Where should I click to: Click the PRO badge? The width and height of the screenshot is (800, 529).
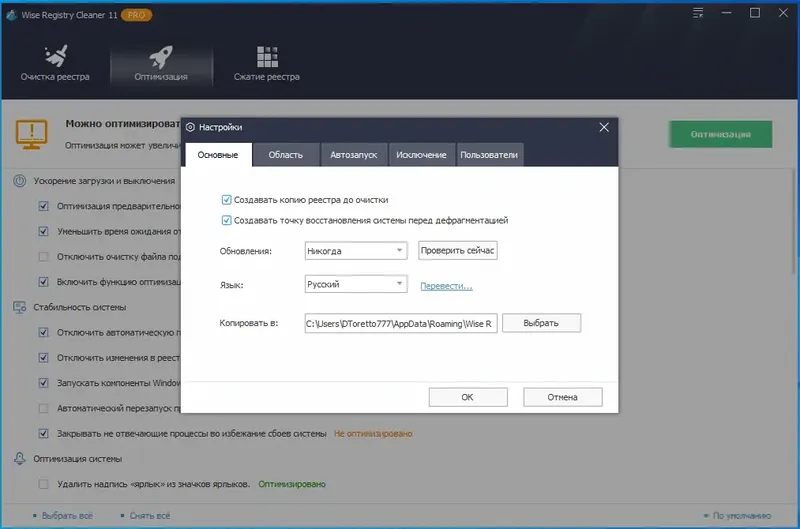[x=136, y=15]
